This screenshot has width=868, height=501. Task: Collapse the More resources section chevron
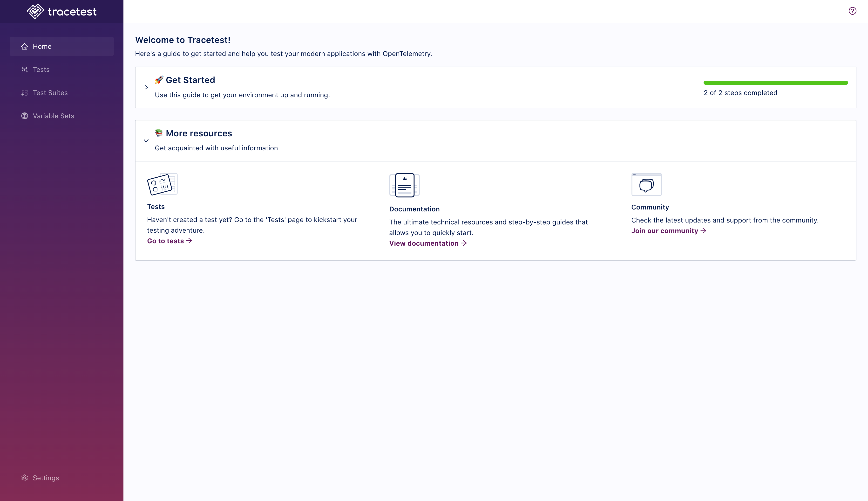point(146,141)
